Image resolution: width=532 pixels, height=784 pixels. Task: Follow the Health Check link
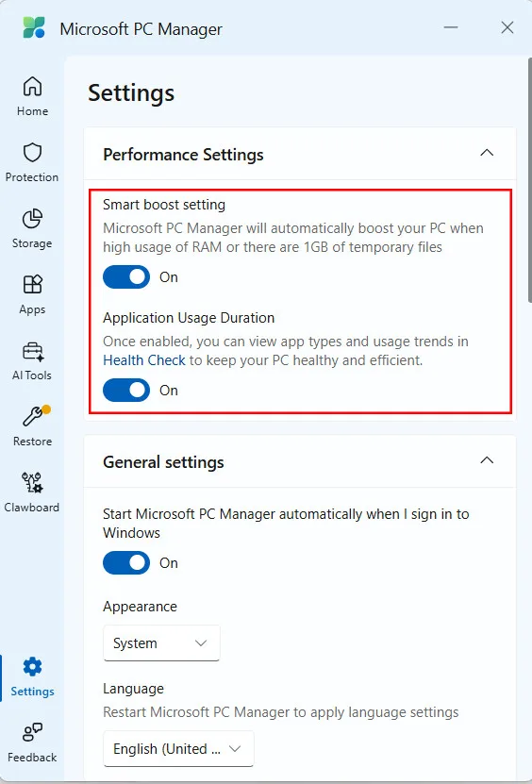[144, 360]
